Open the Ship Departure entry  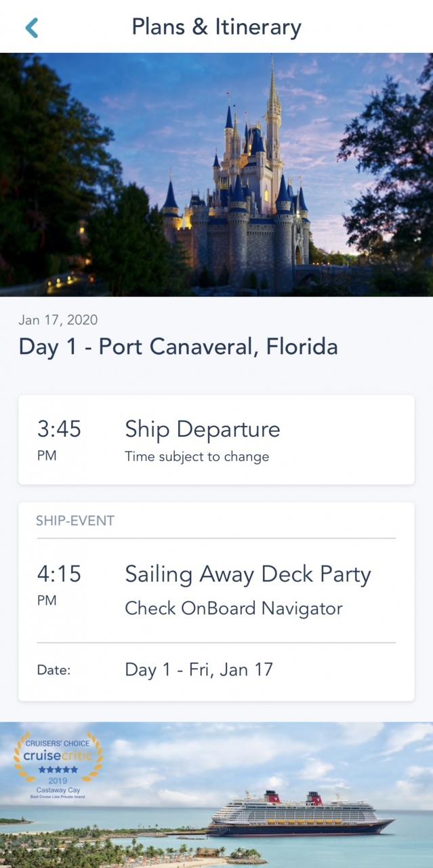click(202, 429)
